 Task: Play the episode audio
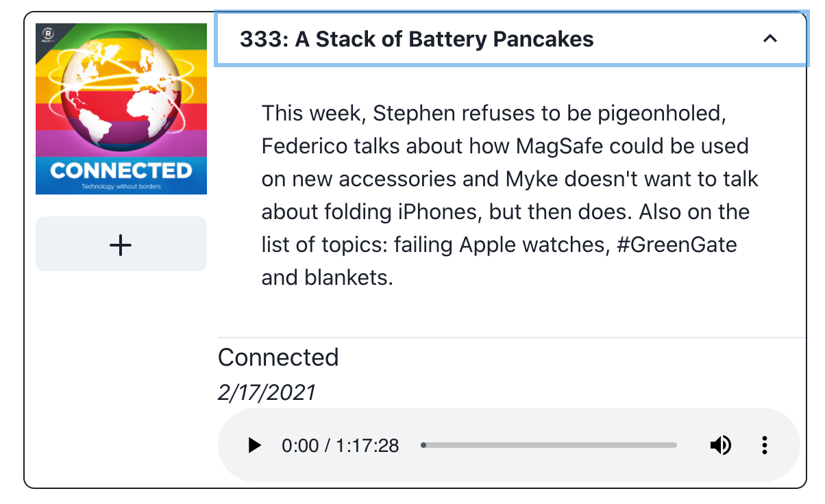pyautogui.click(x=255, y=446)
